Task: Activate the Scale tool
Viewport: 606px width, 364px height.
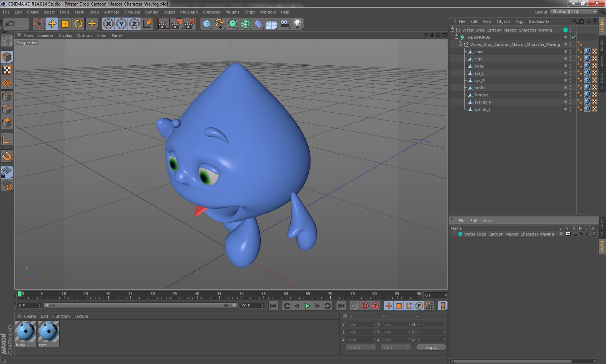Action: point(65,24)
